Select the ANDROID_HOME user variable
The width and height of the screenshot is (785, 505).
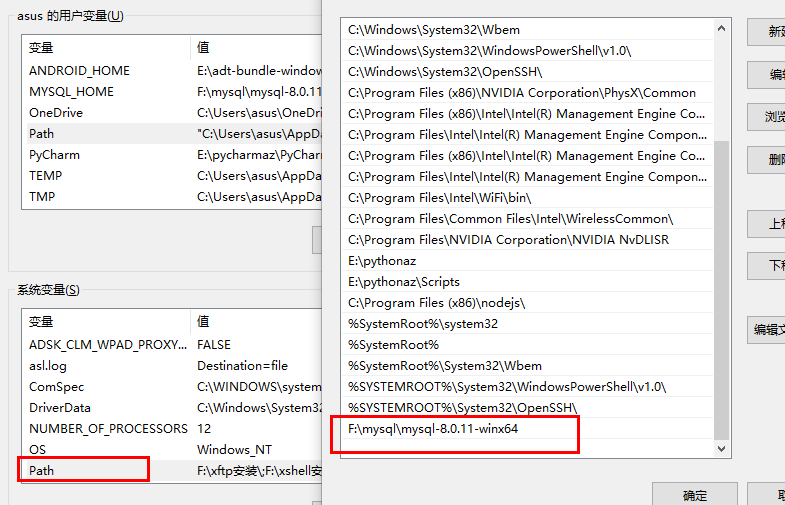(x=174, y=71)
